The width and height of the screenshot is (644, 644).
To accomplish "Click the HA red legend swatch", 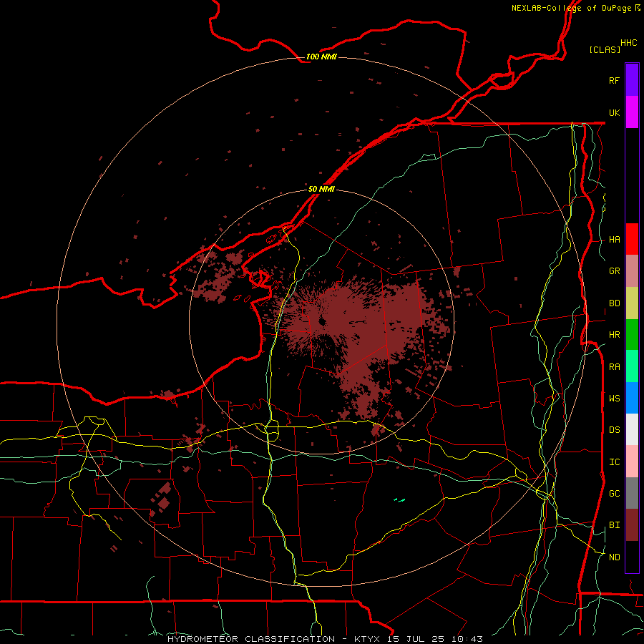I will click(632, 239).
